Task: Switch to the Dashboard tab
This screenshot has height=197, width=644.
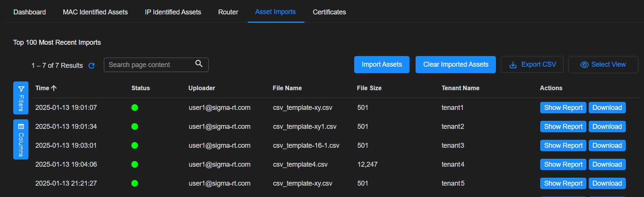Action: click(30, 12)
